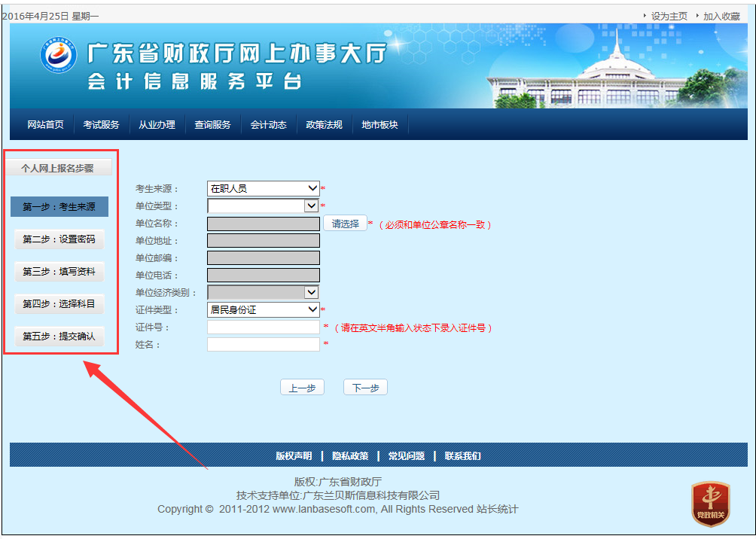Open the 考生来源 dropdown

pyautogui.click(x=264, y=188)
